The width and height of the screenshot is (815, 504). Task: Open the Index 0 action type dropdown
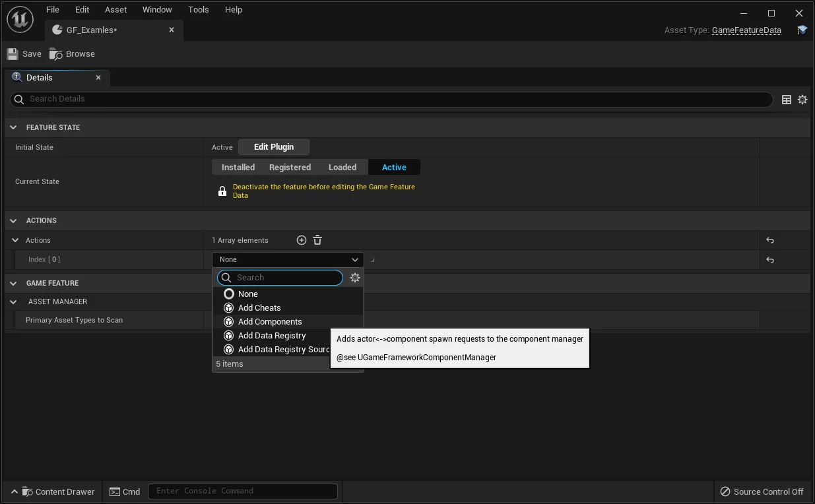[x=288, y=260]
